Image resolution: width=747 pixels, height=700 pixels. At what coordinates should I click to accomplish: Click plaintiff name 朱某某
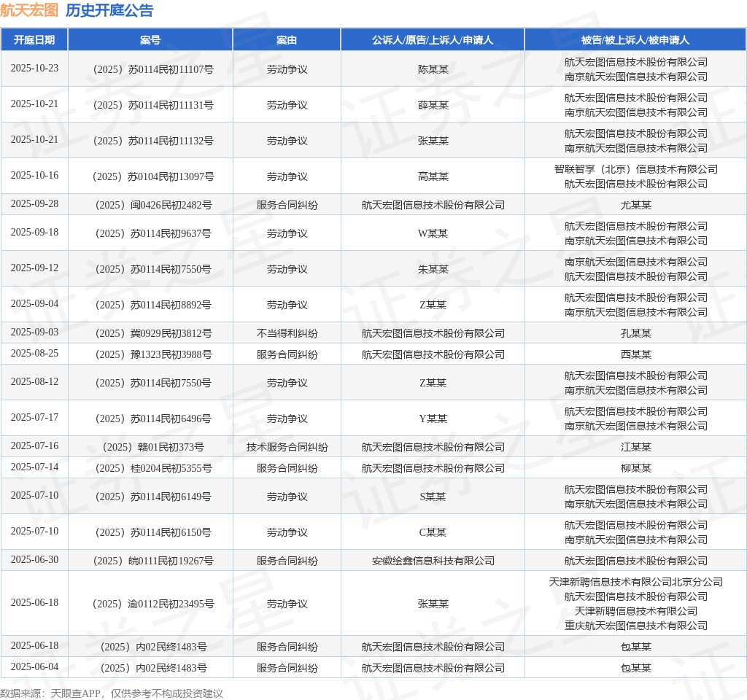coord(433,269)
